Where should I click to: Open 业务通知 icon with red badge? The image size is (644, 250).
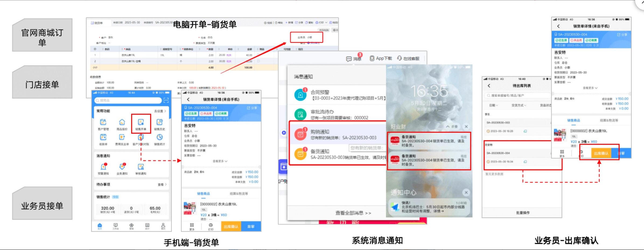(122, 167)
